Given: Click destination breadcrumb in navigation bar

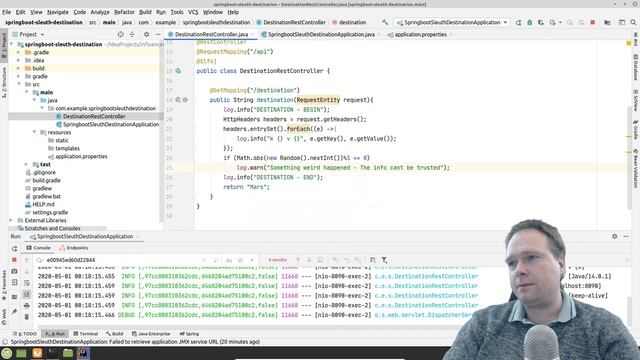Looking at the screenshot, I should click(x=349, y=22).
